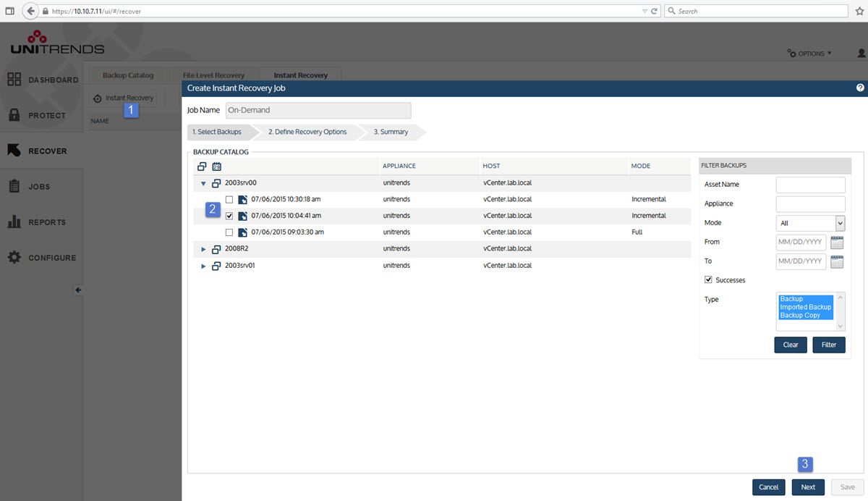Click the user profile icon
The width and height of the screenshot is (868, 501).
pos(861,53)
